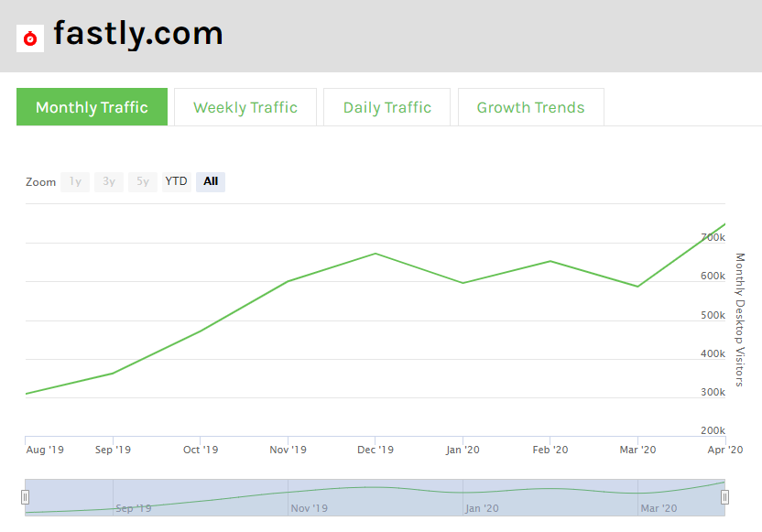Viewport: 762px width, 532px height.
Task: Select the Monthly Traffic tab
Action: pyautogui.click(x=92, y=107)
